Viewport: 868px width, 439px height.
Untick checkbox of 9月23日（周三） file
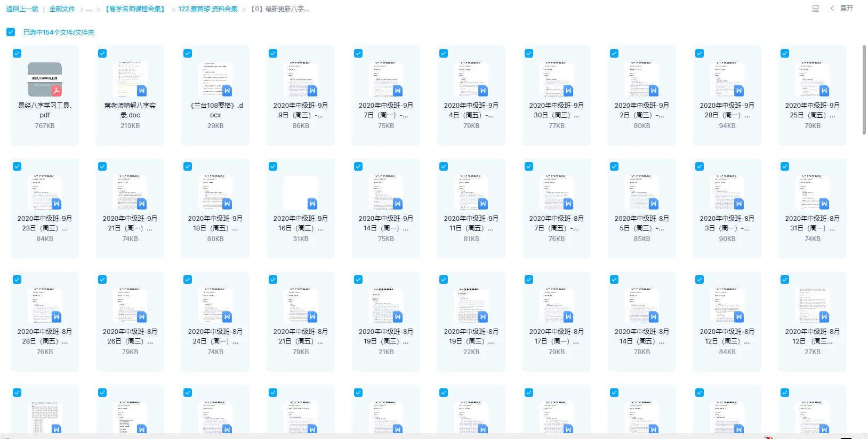pyautogui.click(x=17, y=166)
